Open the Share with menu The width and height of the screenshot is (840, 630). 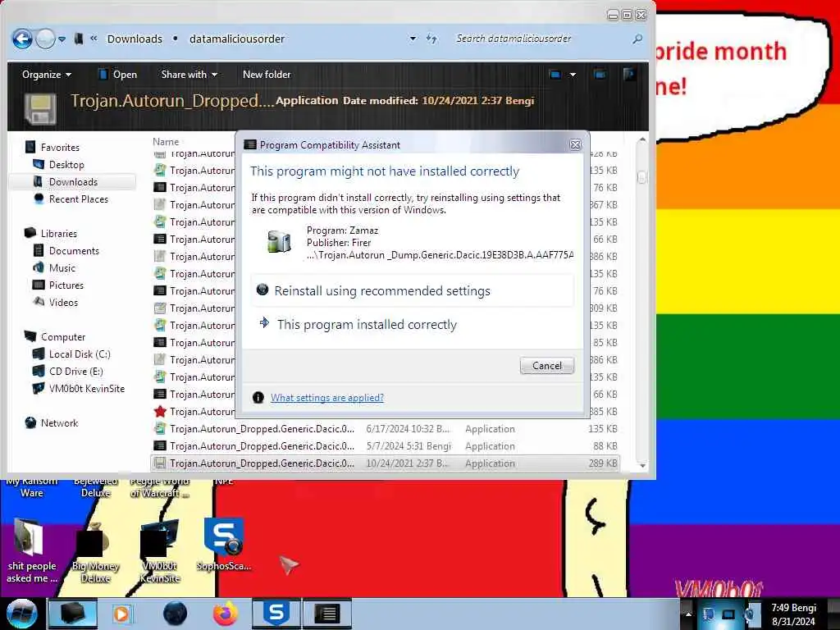(x=189, y=75)
